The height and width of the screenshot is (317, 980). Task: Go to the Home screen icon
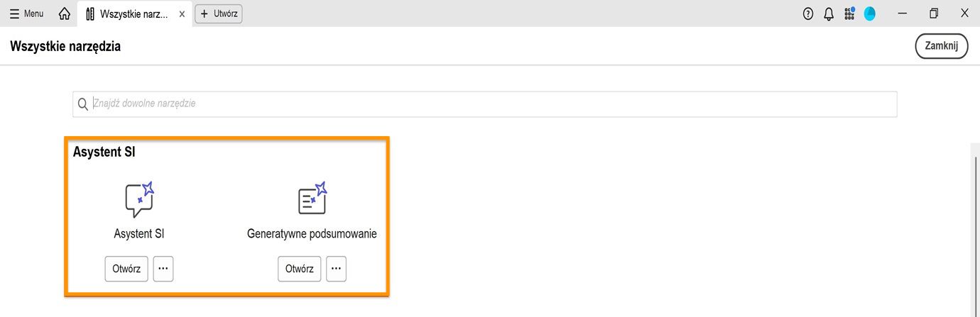[65, 13]
